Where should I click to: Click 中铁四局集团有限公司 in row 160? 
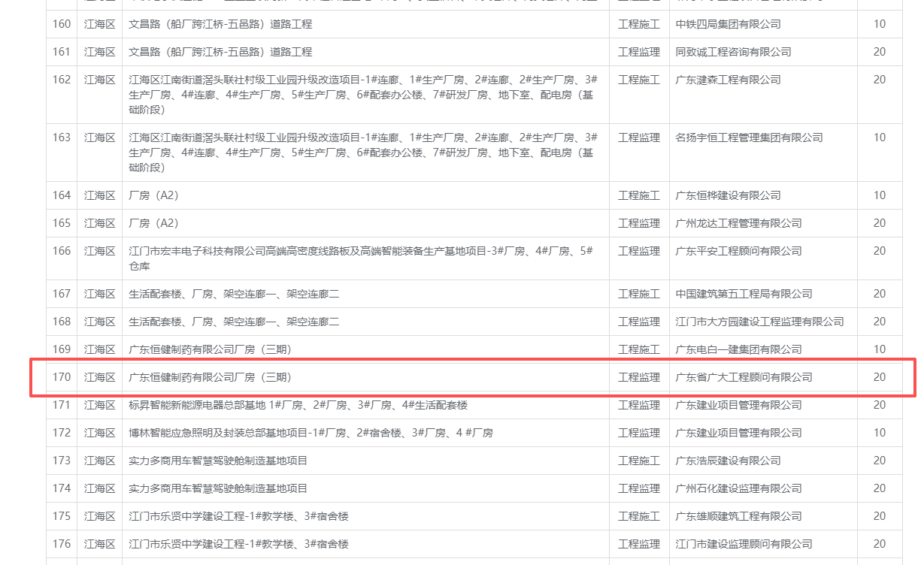728,24
